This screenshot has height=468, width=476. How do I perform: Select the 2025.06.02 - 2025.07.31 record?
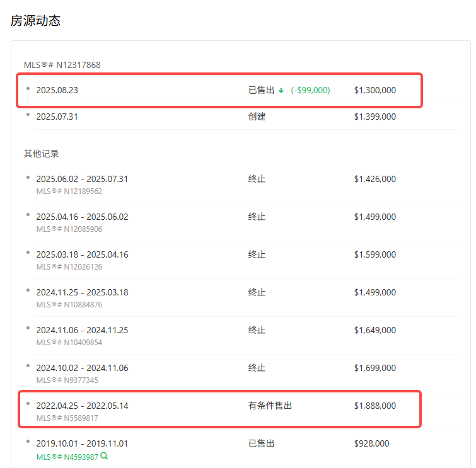82,179
